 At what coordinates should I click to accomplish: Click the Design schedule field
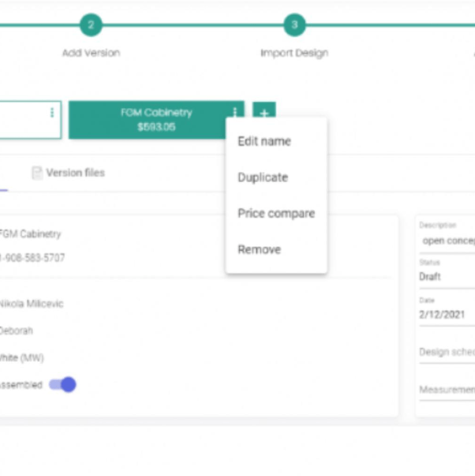tap(447, 352)
